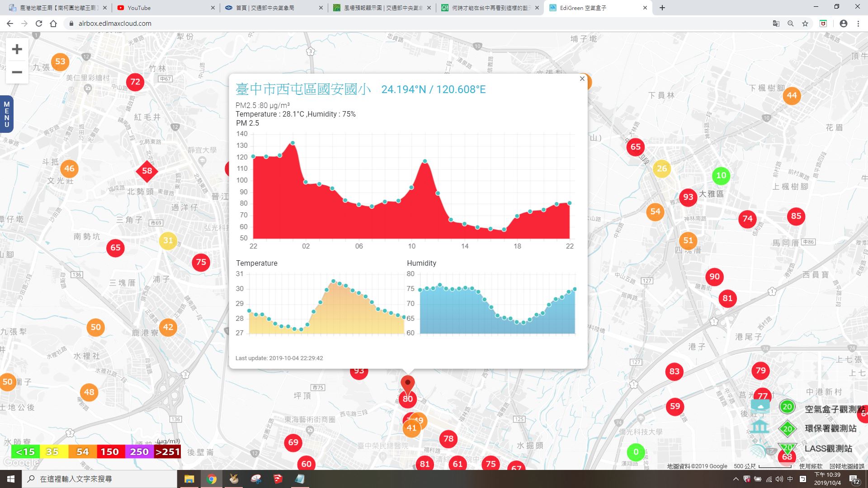
Task: Click the address bar URL field
Action: tap(416, 23)
